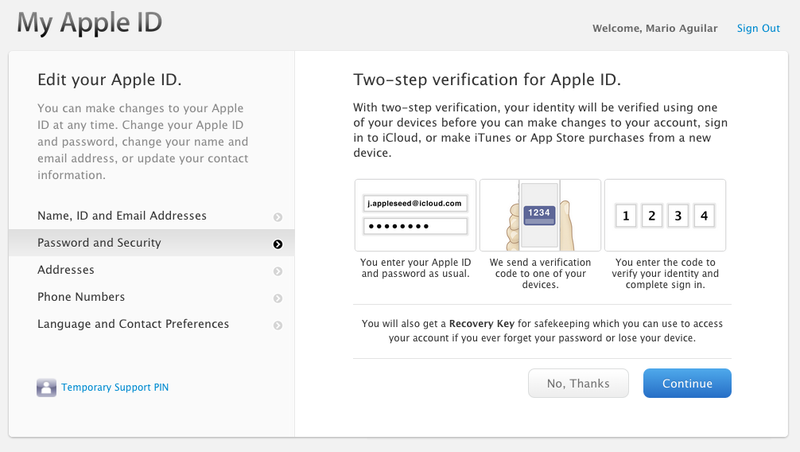
Task: Open the Addresses section
Action: coord(152,270)
